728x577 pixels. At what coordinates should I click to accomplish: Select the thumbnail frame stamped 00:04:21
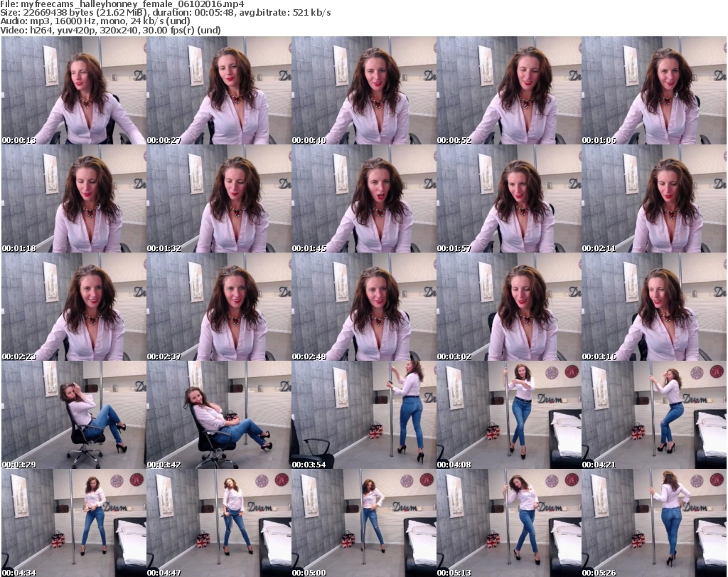tap(654, 415)
